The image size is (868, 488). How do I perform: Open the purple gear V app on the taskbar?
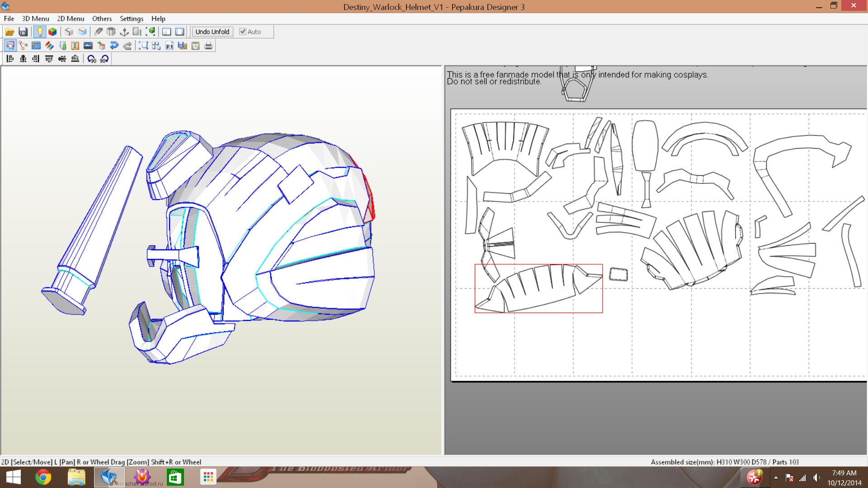click(x=142, y=477)
